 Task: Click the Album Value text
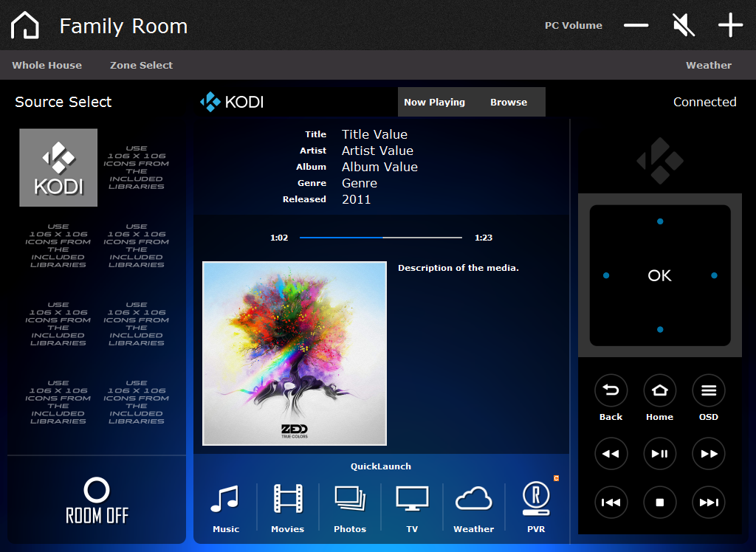click(x=380, y=167)
